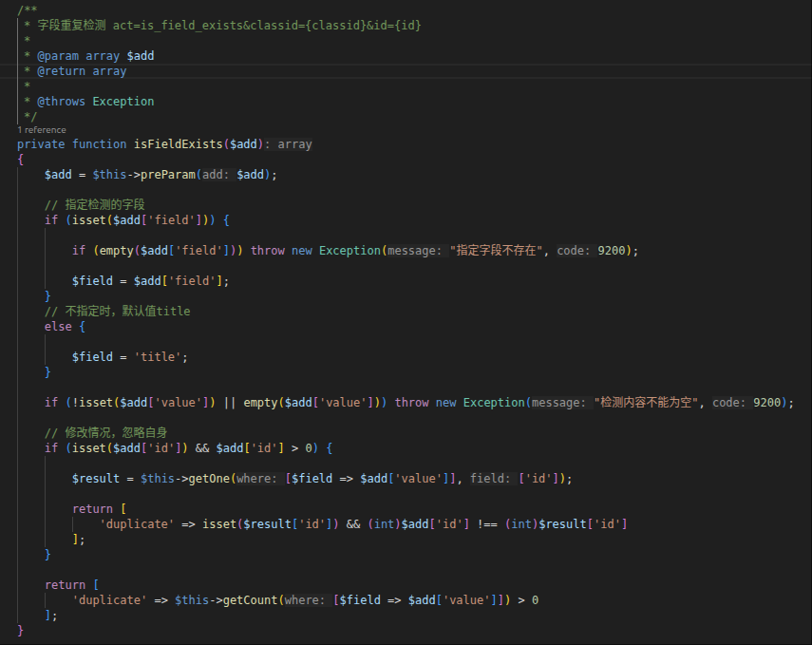The image size is (812, 645).
Task: Click the preParam method call
Action: [168, 175]
